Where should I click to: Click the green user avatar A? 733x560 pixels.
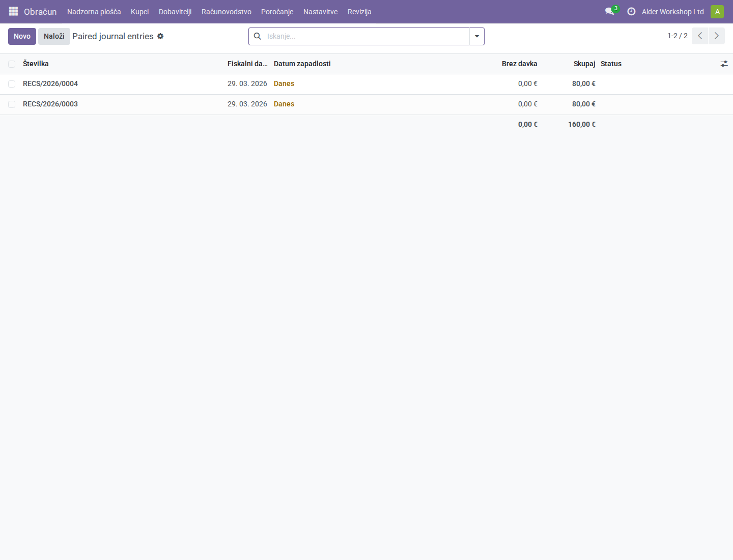pos(717,12)
